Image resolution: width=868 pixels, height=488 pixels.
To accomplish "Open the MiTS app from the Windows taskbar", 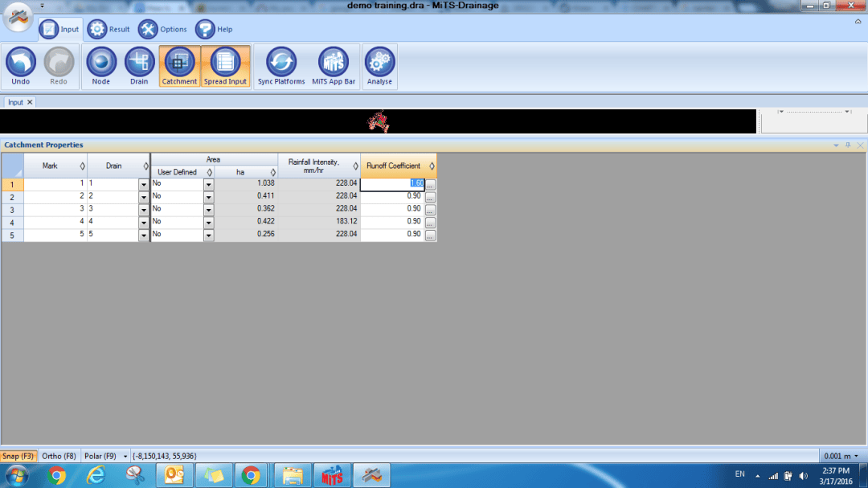I will coord(332,476).
